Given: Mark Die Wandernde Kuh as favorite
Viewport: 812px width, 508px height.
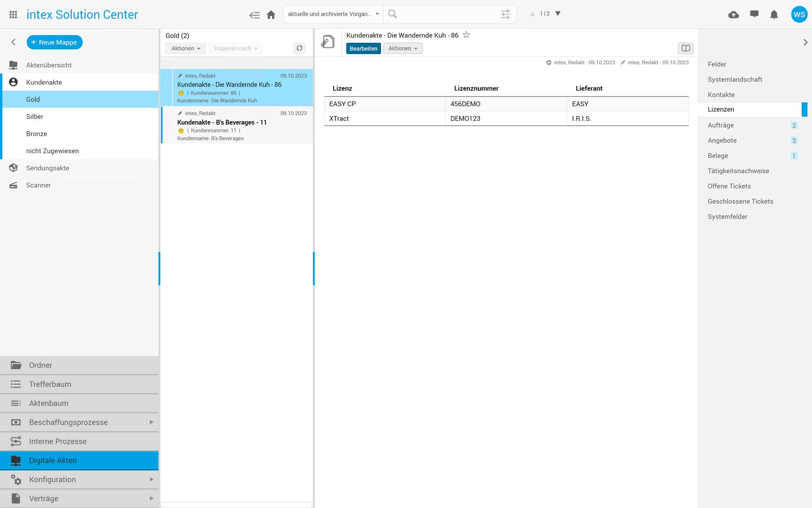Looking at the screenshot, I should point(466,35).
